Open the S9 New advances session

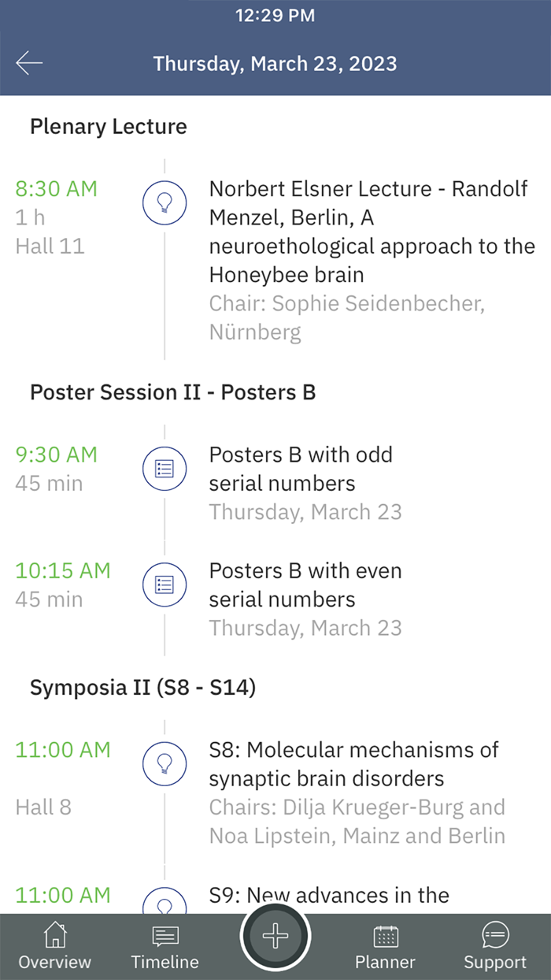click(x=329, y=896)
